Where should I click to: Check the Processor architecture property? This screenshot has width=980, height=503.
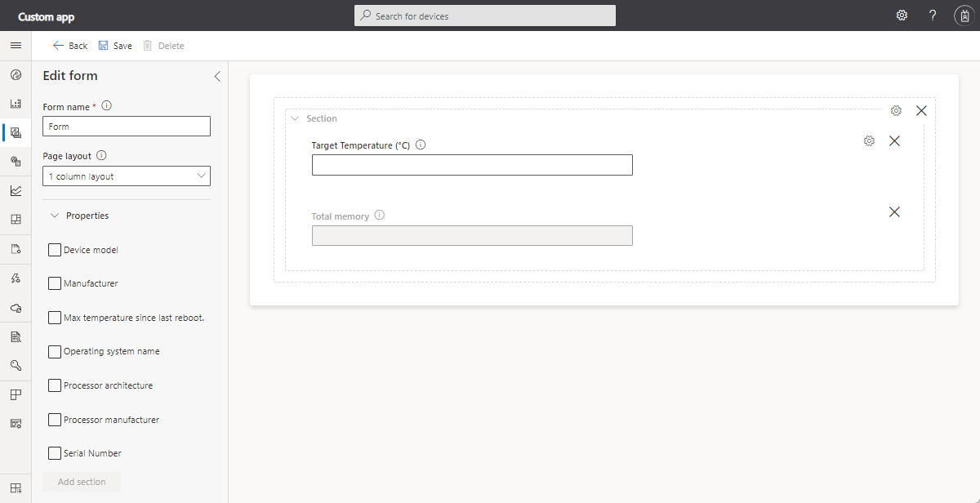pyautogui.click(x=55, y=385)
